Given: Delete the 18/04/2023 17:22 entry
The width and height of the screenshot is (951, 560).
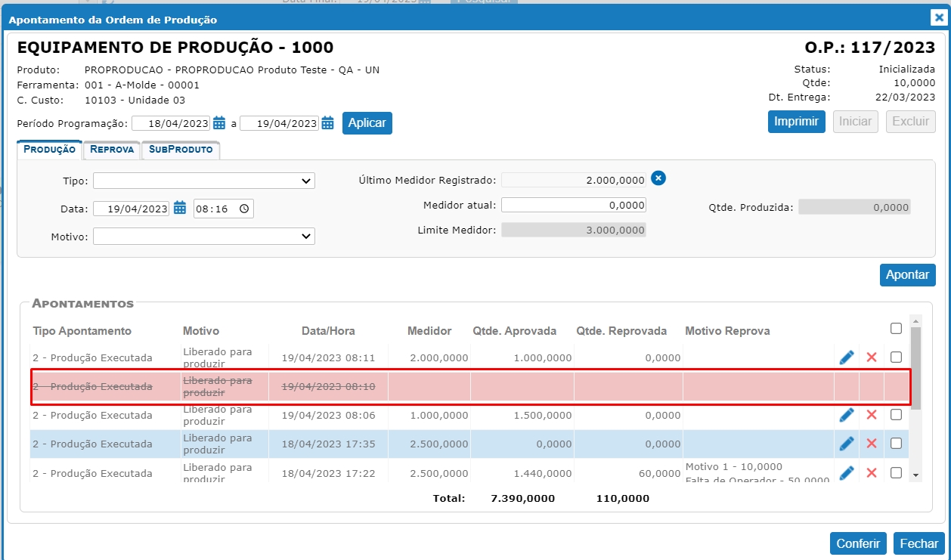Looking at the screenshot, I should [872, 473].
